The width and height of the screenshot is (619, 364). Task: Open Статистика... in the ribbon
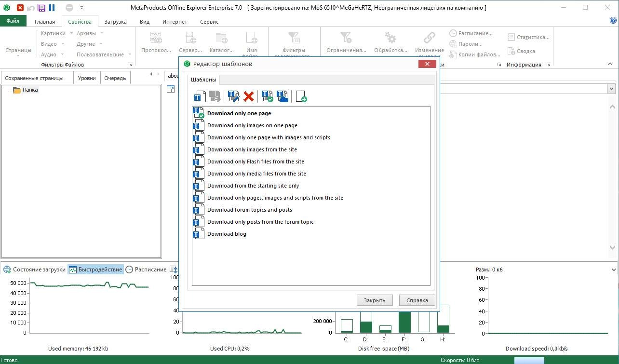(528, 37)
